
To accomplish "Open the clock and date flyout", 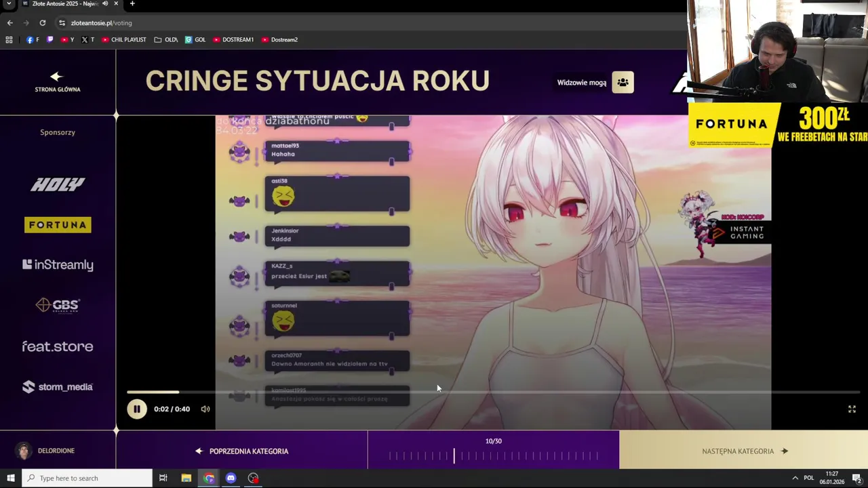I will (832, 479).
